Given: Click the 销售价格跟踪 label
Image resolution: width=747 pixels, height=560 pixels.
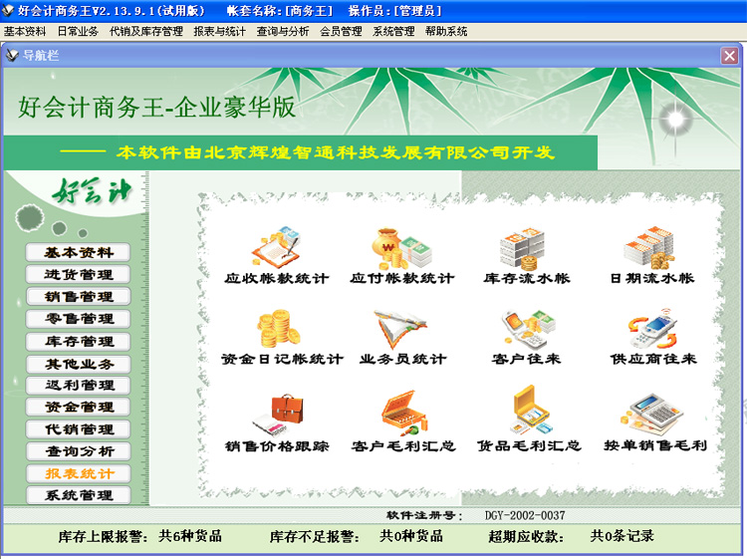Looking at the screenshot, I should [x=277, y=446].
